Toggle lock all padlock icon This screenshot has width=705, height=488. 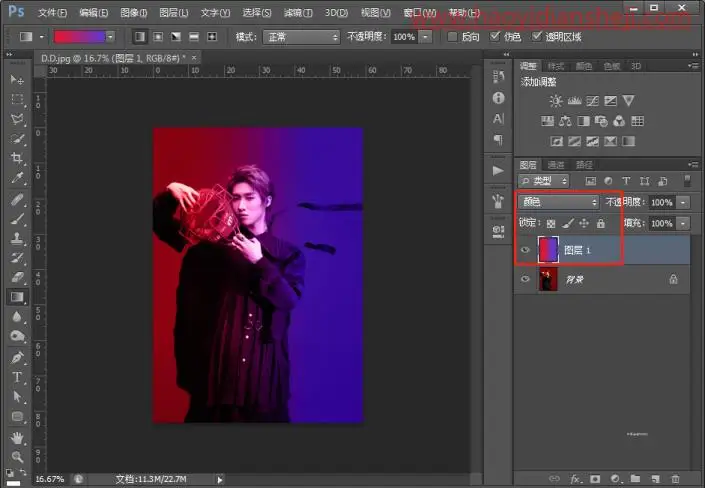tap(601, 223)
